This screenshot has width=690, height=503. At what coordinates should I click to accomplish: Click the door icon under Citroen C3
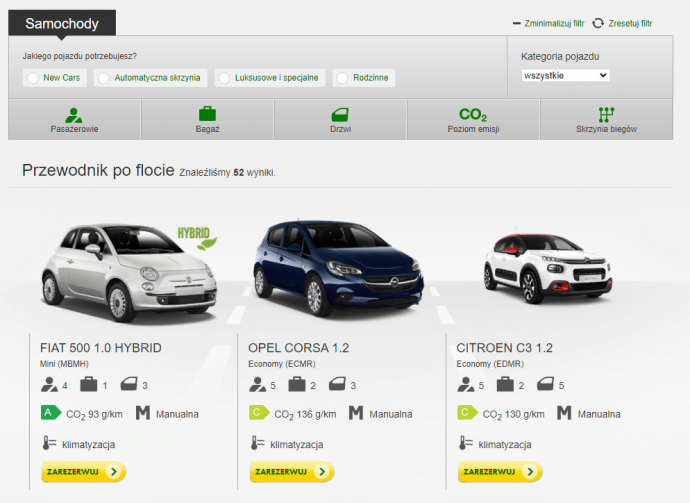(545, 384)
